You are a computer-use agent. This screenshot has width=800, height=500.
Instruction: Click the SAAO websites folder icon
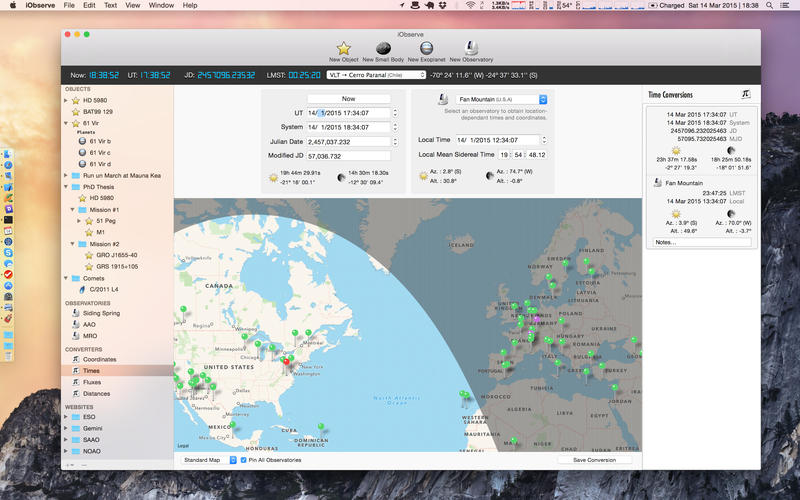76,440
